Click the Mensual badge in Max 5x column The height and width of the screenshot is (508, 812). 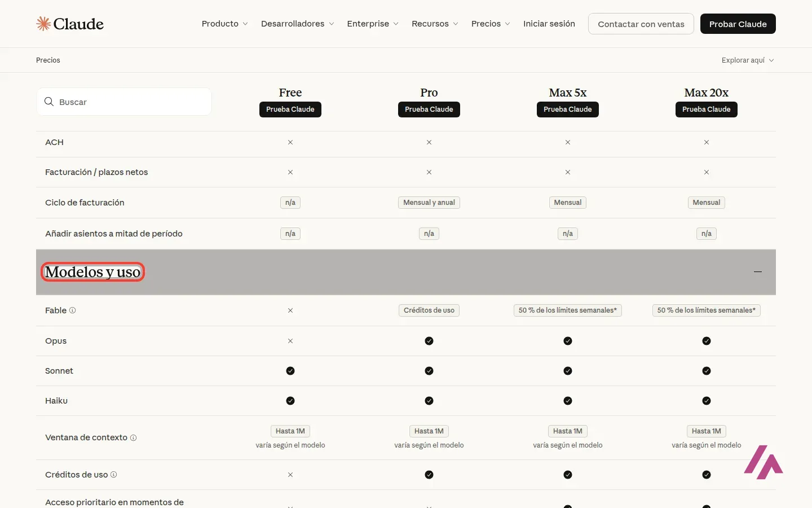(568, 203)
